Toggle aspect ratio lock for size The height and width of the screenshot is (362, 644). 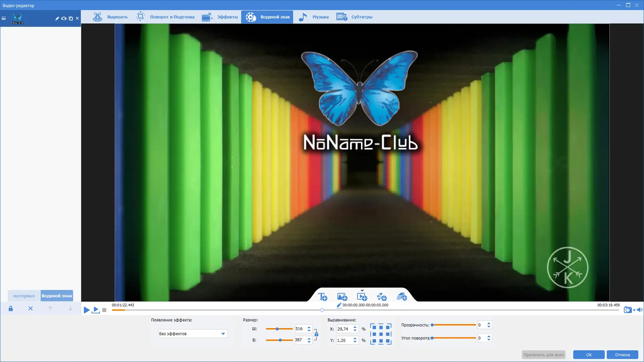(316, 334)
